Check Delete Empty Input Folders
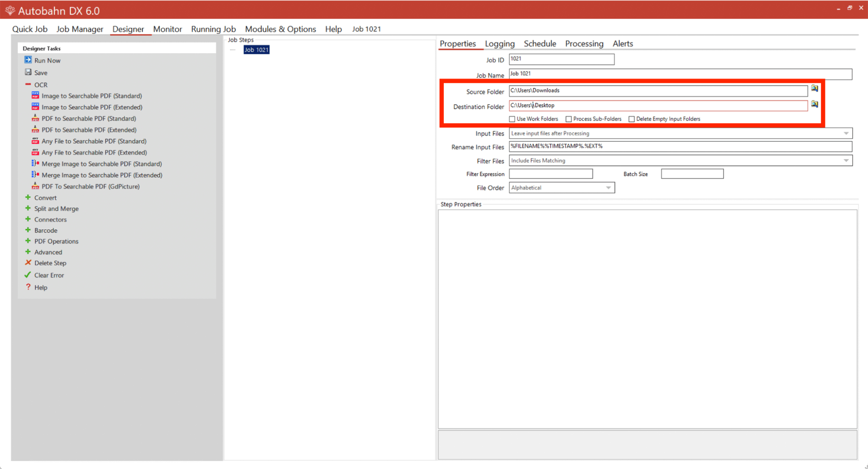Viewport: 868px width, 469px height. (x=631, y=119)
